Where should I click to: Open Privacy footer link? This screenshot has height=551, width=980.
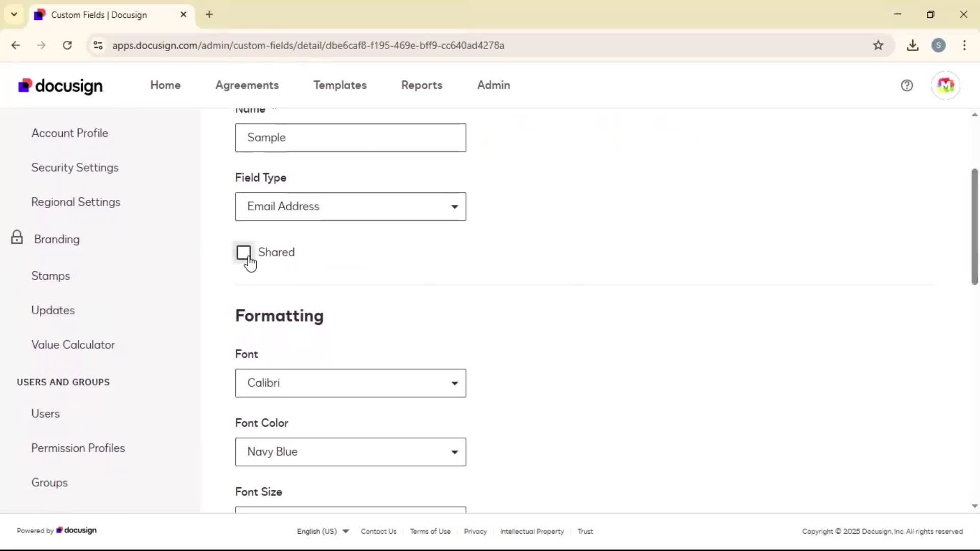point(475,531)
